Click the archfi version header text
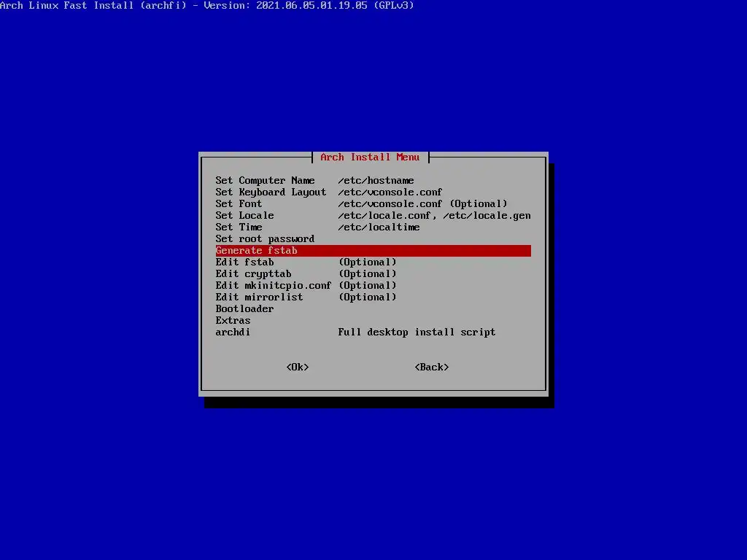 coord(206,6)
